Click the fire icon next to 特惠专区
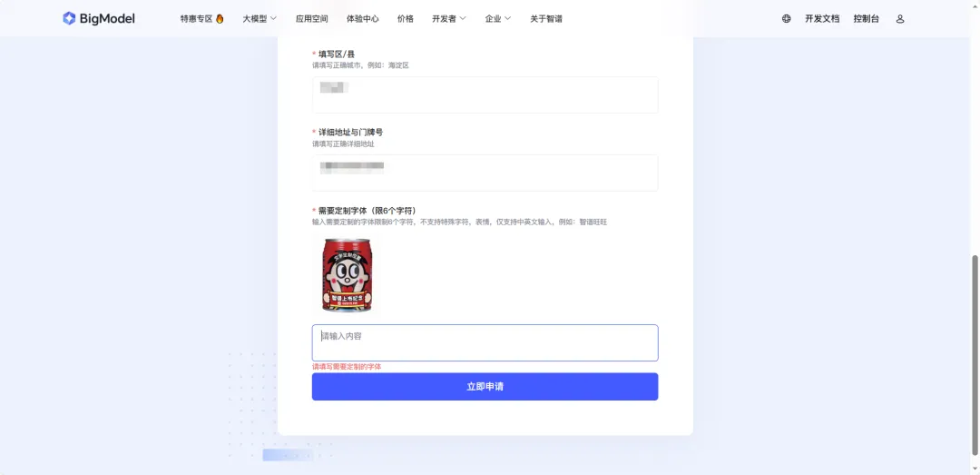Viewport: 980px width, 475px height. point(220,19)
